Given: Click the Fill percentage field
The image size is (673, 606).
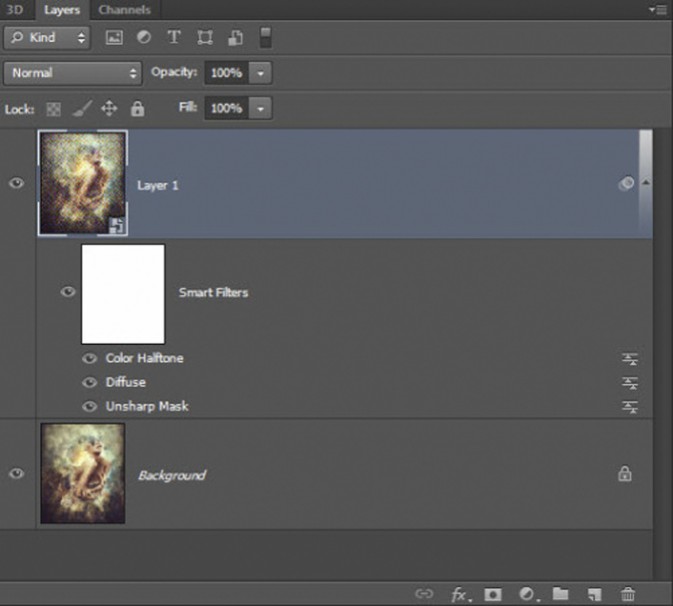Looking at the screenshot, I should (x=226, y=108).
